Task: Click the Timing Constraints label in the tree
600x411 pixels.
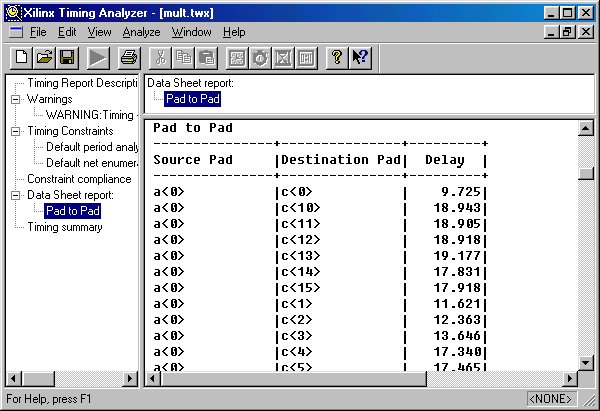Action: click(70, 131)
